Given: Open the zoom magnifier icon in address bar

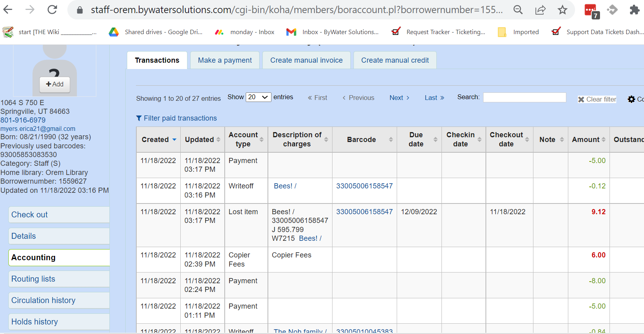Looking at the screenshot, I should (x=518, y=10).
